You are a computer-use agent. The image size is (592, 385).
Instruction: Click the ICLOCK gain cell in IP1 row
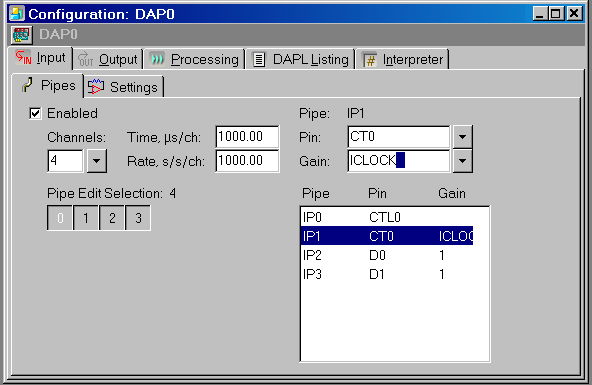(456, 236)
